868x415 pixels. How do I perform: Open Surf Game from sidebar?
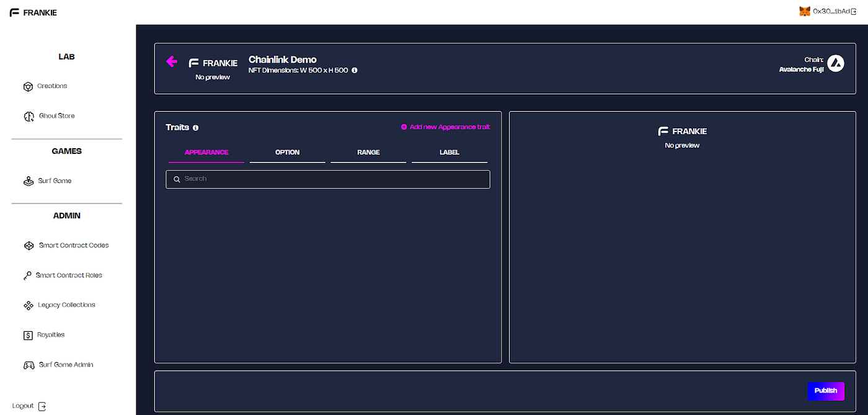tap(55, 181)
